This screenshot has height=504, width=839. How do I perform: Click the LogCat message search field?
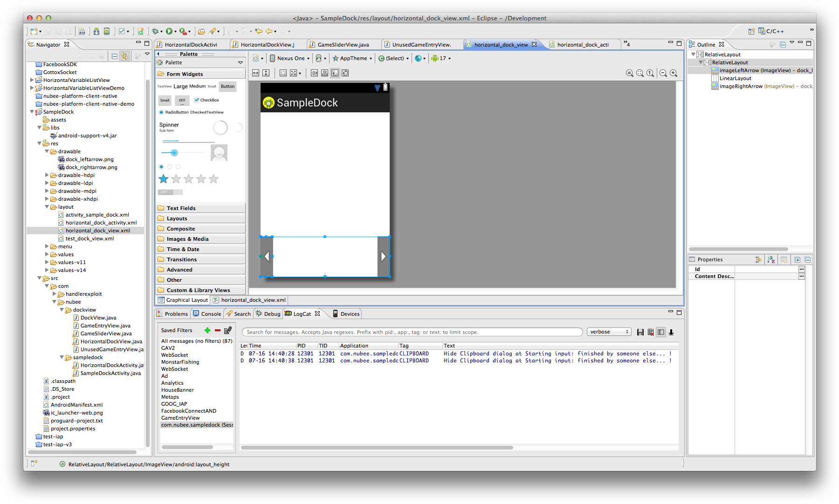412,332
